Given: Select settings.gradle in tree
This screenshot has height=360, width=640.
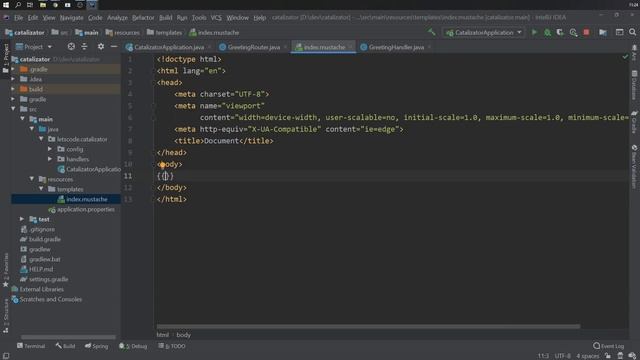Looking at the screenshot, I should 48,279.
